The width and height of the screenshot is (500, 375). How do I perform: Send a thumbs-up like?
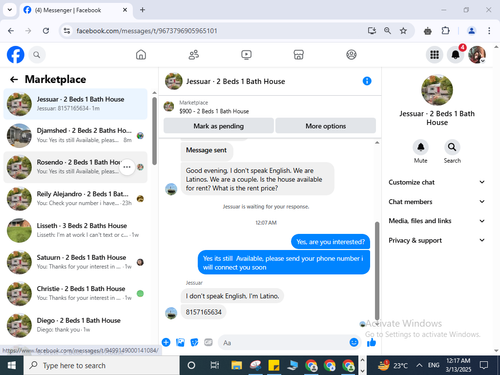pos(371,342)
